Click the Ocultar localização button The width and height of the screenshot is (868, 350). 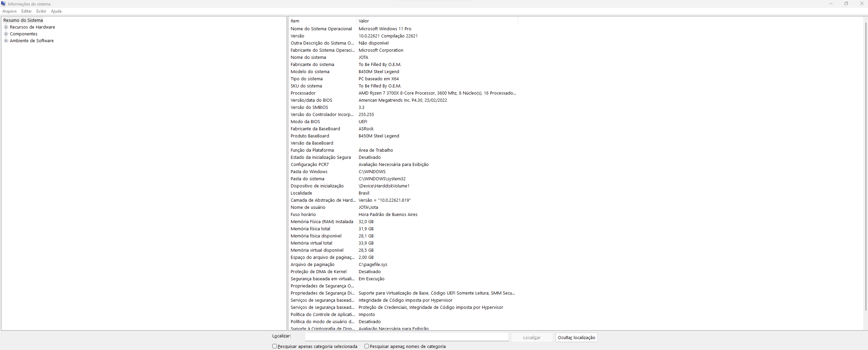[x=576, y=337]
